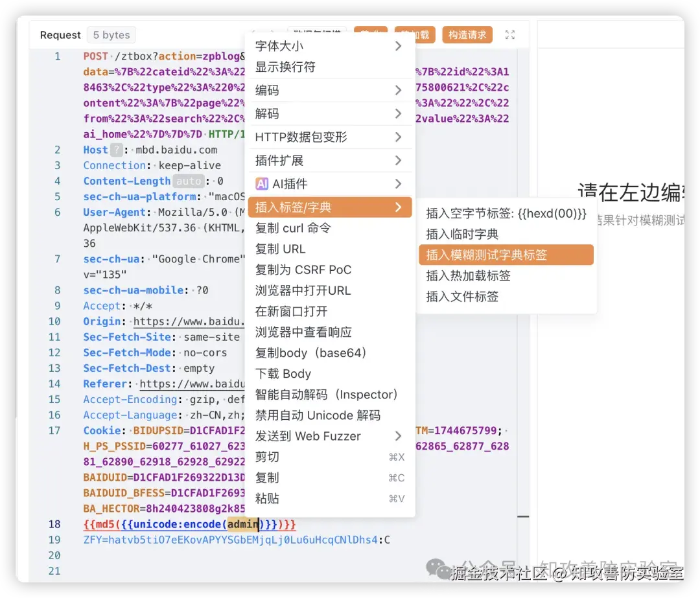This screenshot has height=598, width=700.
Task: Click the Referer header on line 14
Action: tap(105, 384)
